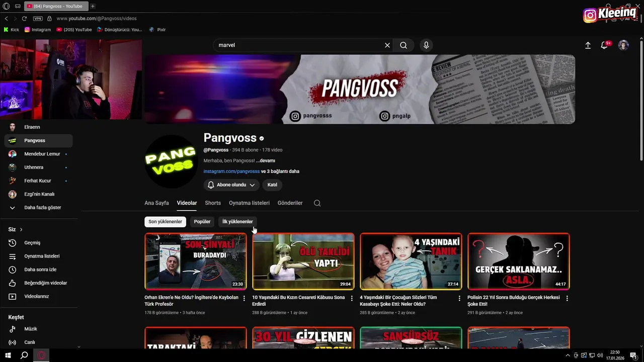This screenshot has height=362, width=644.
Task: Open a new browser tab with plus
Action: click(93, 6)
